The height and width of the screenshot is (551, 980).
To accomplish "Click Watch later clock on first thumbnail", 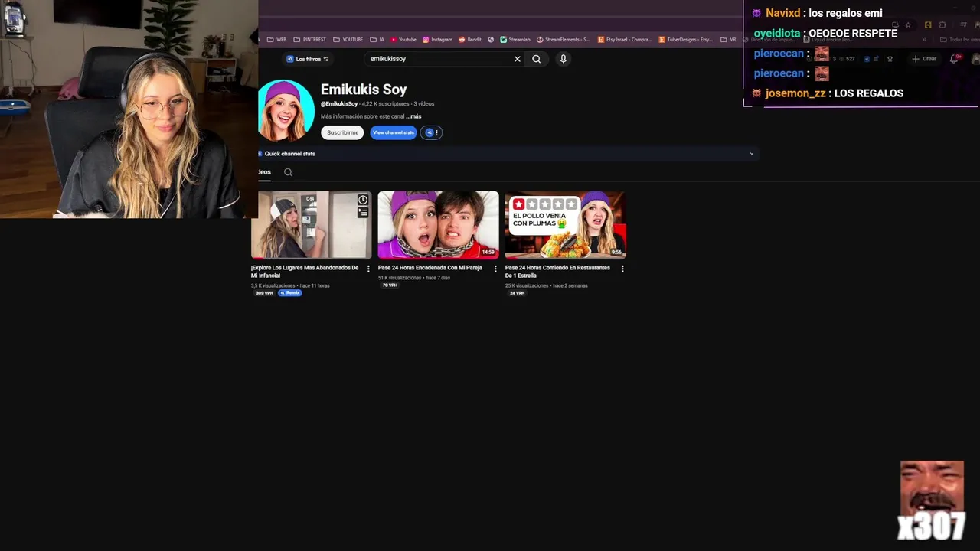I will (x=363, y=200).
